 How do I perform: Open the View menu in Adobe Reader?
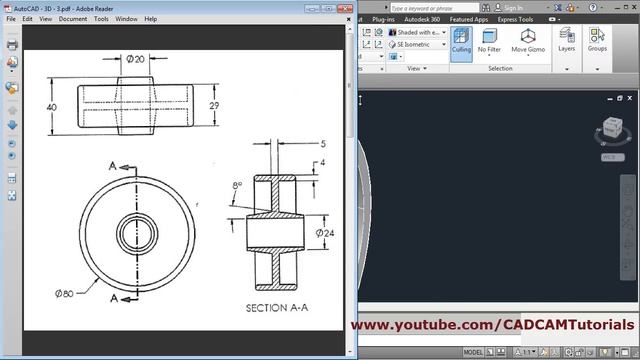pos(46,19)
